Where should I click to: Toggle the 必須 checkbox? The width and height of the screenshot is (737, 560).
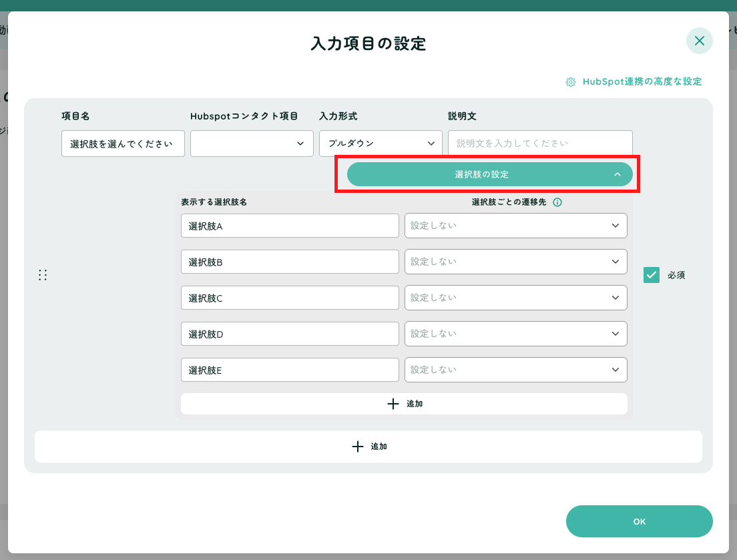(x=652, y=275)
